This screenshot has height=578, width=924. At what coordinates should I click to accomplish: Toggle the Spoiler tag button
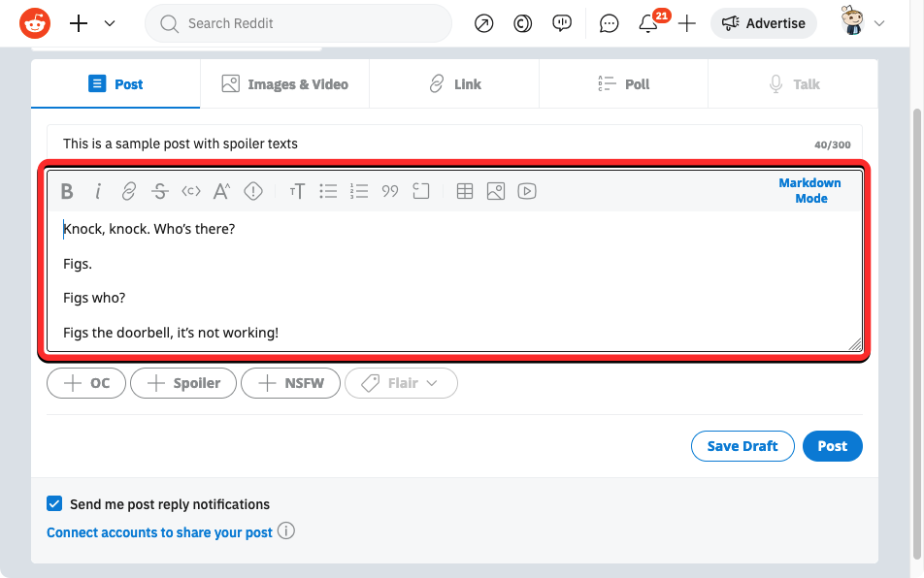tap(183, 383)
